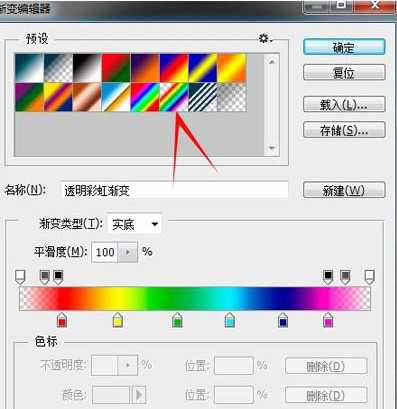Click the rainbow gradient preview bar
This screenshot has width=397, height=409.
point(195,299)
